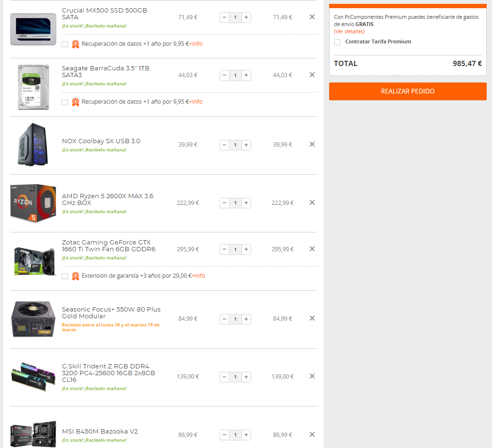
Task: Click Zotac warranty badge icon
Action: [x=75, y=276]
